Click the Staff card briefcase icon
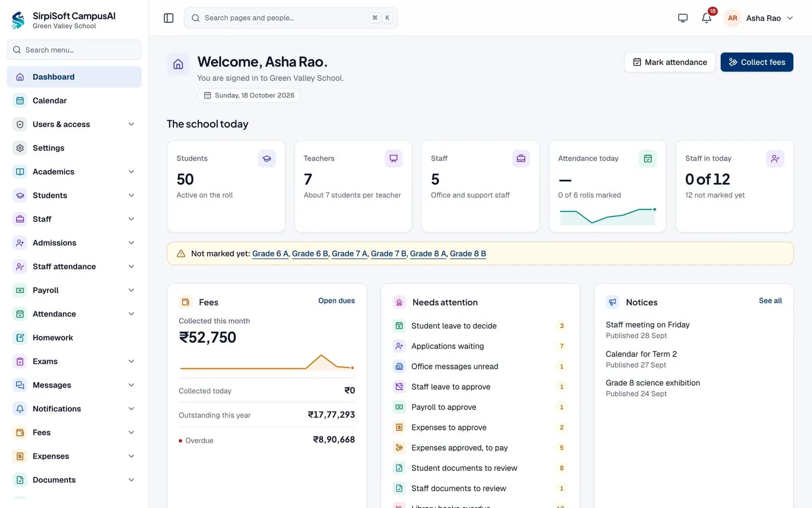Screen dimensions: 812x508 point(521,158)
